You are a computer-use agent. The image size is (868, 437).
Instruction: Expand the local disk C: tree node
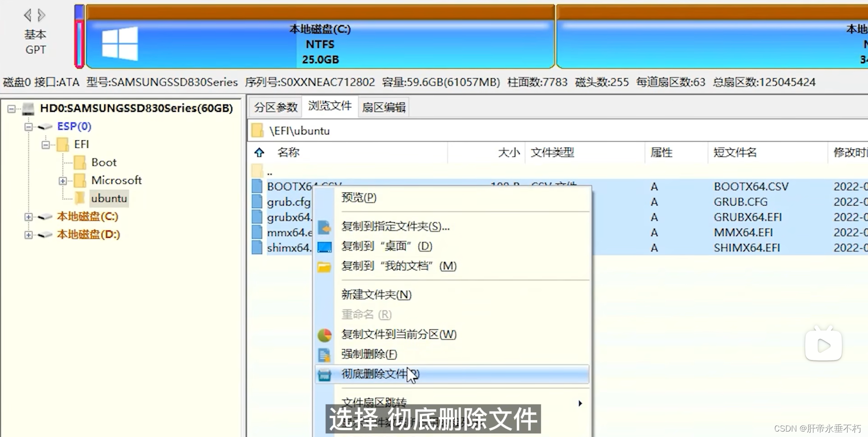29,217
